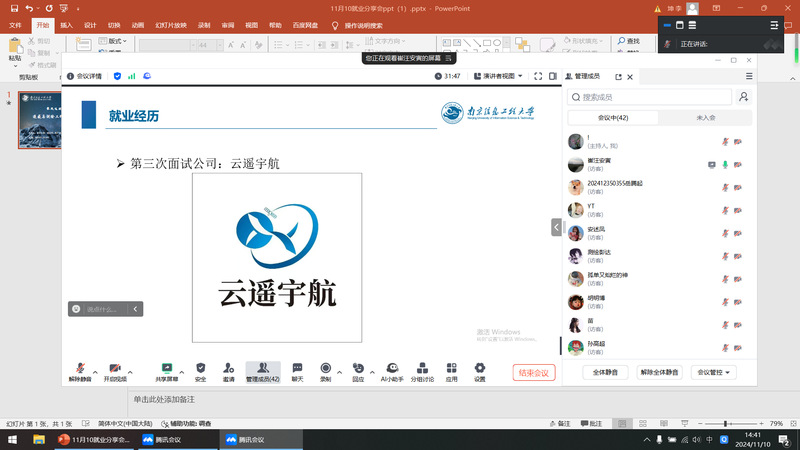Select slide 1 thumbnail in PowerPoint

40,120
